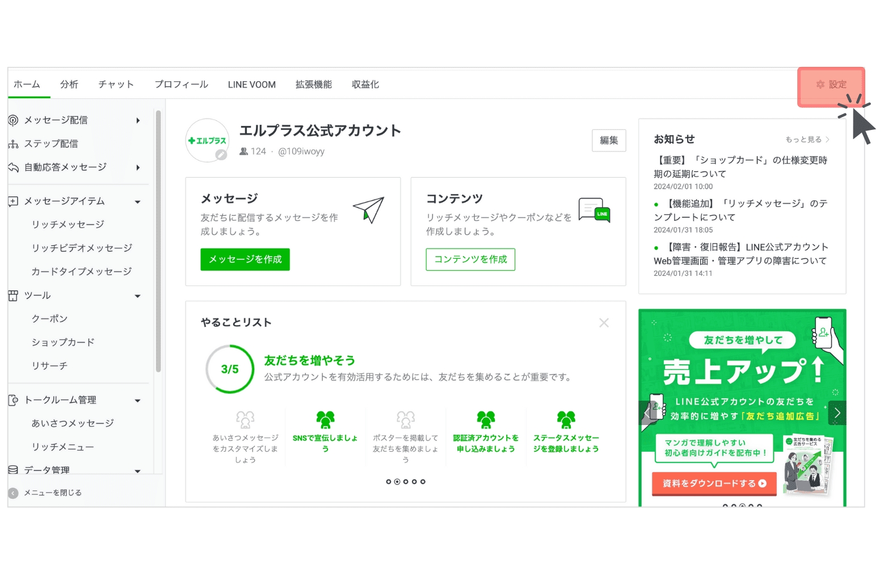The image size is (892, 588).
Task: Click the コンテンツを作成 button
Action: coord(470,259)
